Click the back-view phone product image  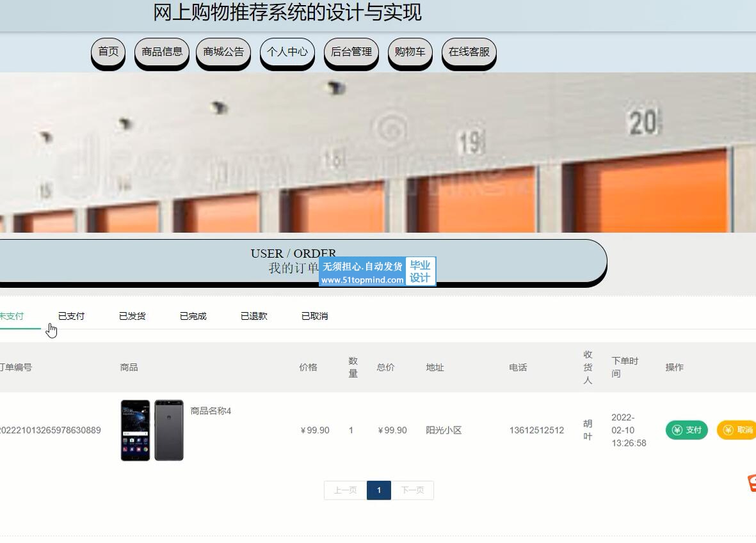click(x=169, y=430)
